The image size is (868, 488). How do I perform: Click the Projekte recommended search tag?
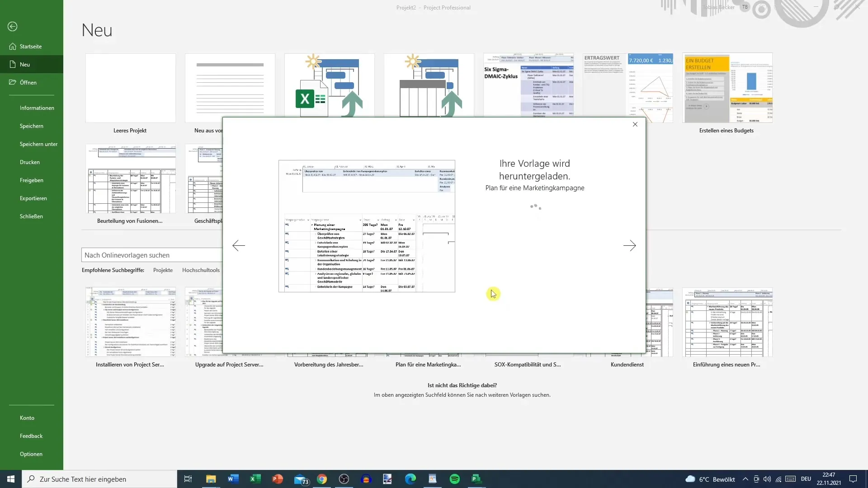coord(163,270)
